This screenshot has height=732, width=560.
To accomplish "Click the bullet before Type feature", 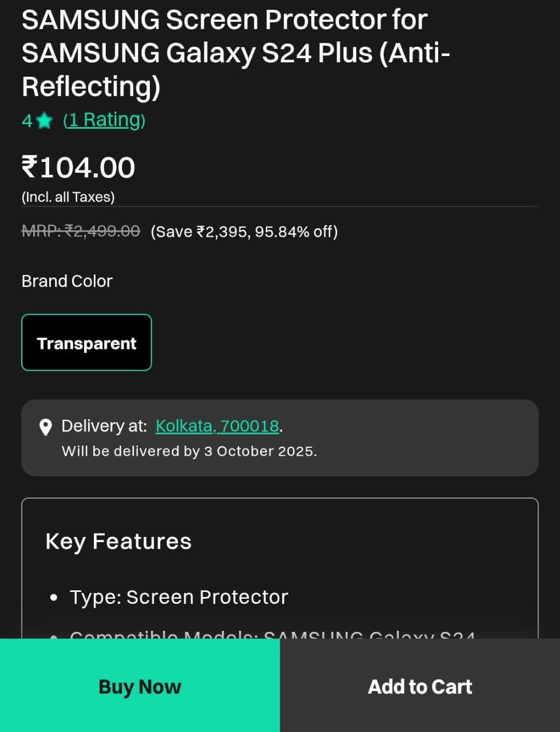I will click(54, 598).
